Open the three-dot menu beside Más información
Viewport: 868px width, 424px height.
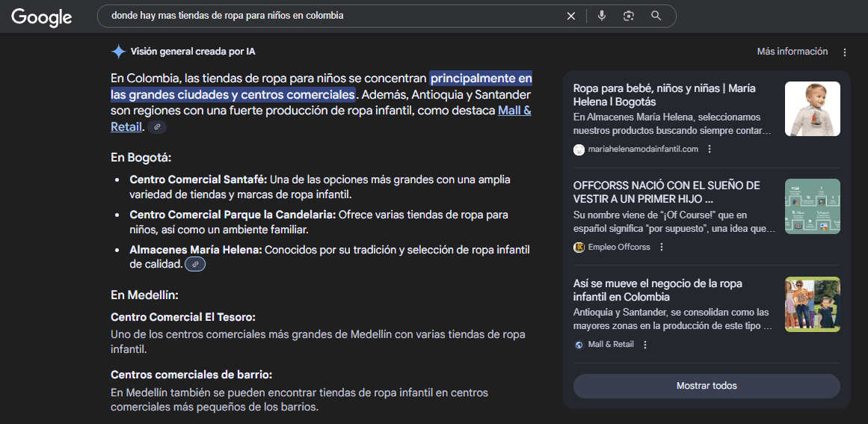click(845, 52)
